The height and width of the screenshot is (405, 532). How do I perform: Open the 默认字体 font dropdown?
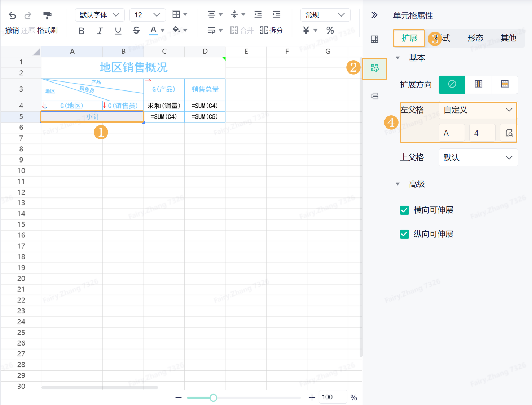tap(100, 15)
